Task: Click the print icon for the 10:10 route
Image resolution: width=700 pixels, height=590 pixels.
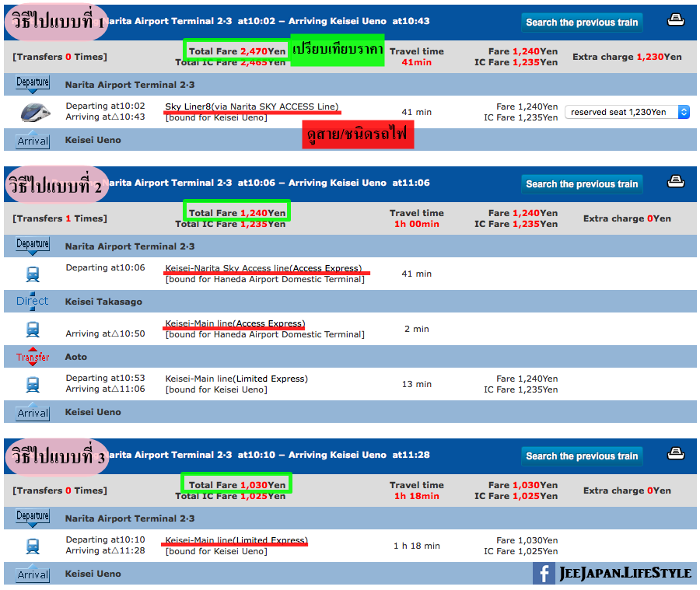Action: 675,454
